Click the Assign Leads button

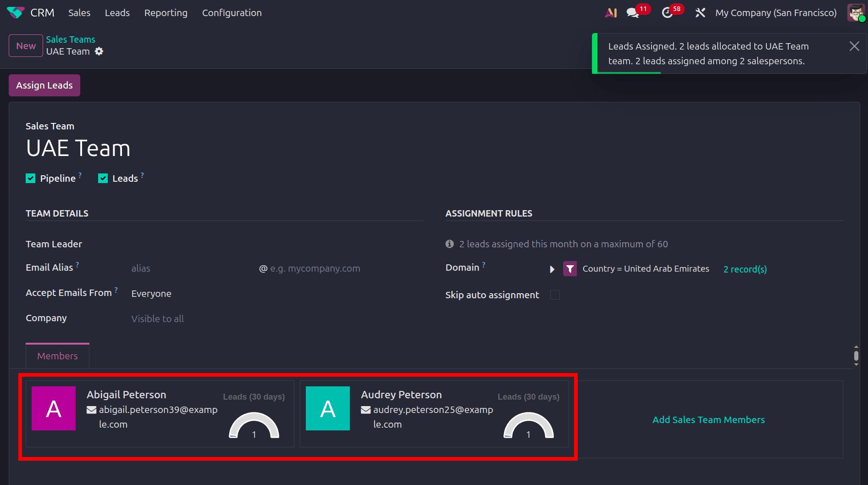(x=44, y=85)
